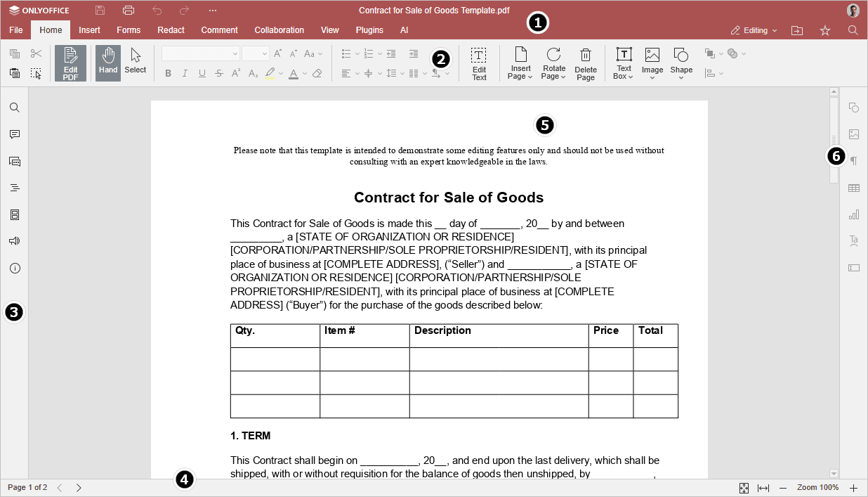Open the feedback megaphone icon in the sidebar
This screenshot has width=868, height=497.
pyautogui.click(x=15, y=241)
